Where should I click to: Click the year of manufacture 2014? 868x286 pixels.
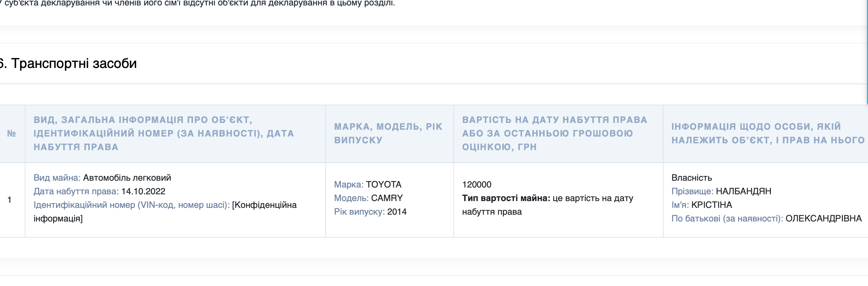397,212
